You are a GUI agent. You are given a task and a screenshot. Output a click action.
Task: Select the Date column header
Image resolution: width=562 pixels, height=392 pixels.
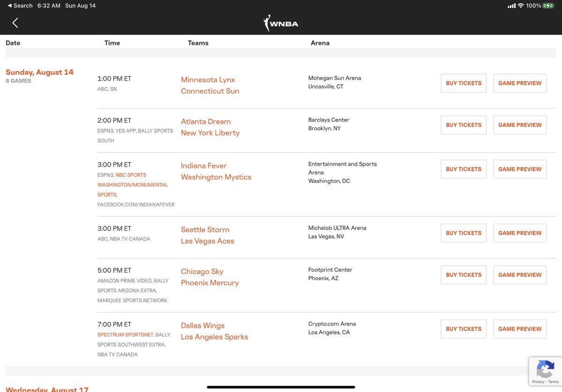point(13,43)
